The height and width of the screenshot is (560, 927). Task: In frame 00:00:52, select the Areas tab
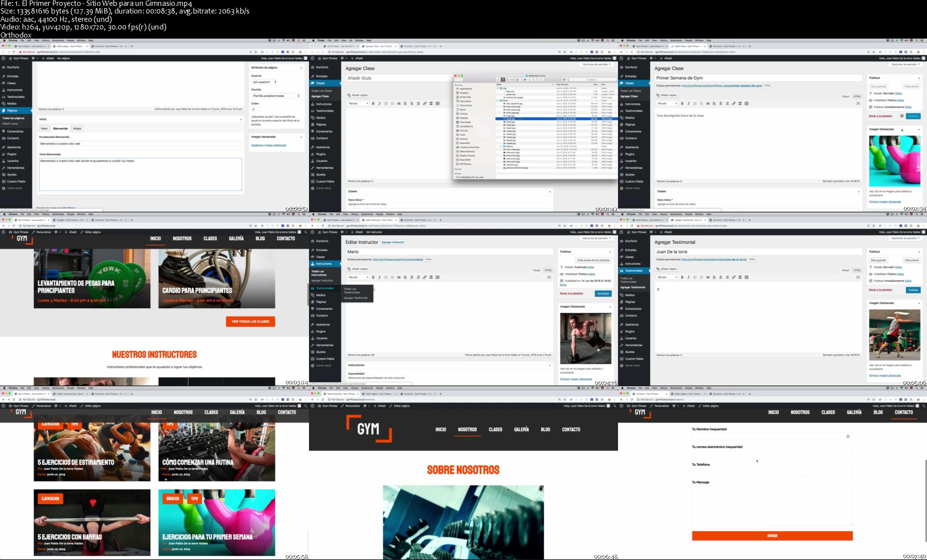click(x=77, y=128)
